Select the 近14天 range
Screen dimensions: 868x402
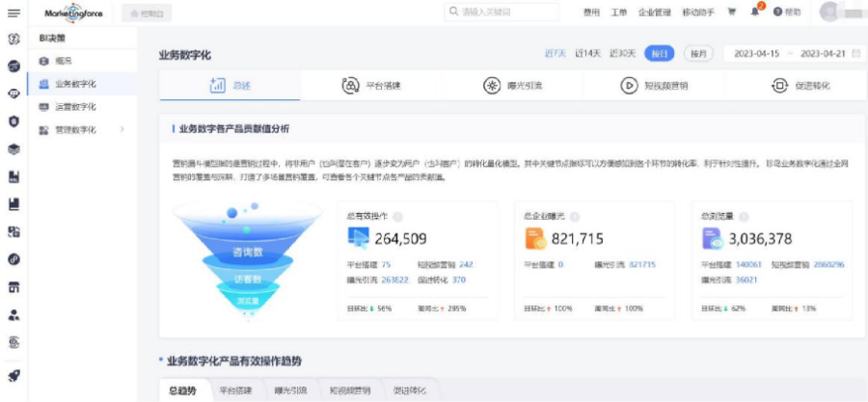point(588,54)
